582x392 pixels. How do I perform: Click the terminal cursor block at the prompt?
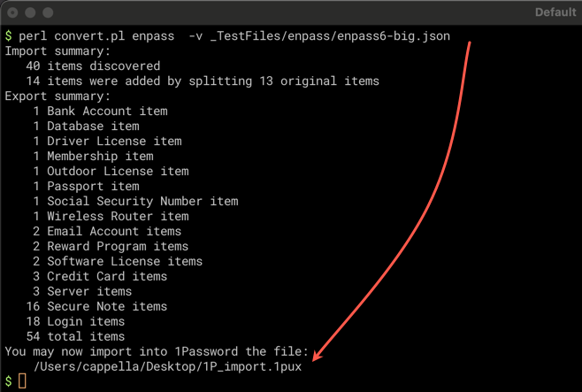coord(22,381)
